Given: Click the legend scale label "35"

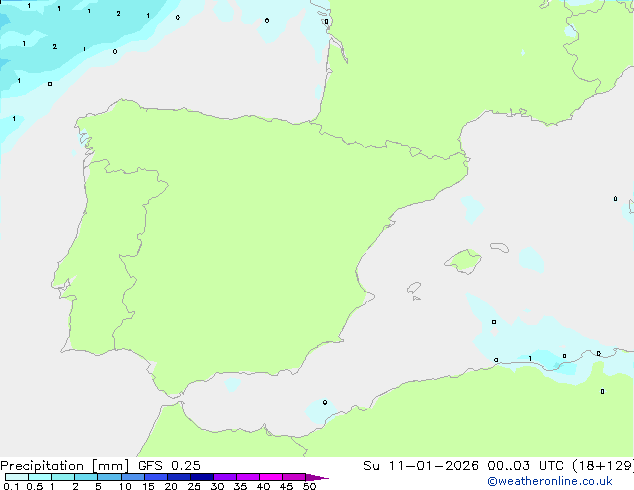Looking at the screenshot, I should click(x=240, y=486).
